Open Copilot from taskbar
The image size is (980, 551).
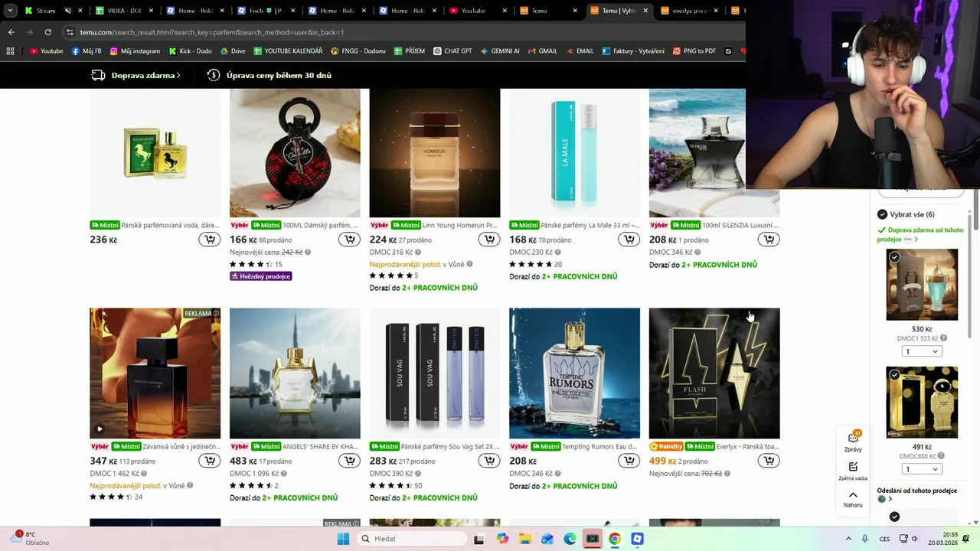pyautogui.click(x=502, y=539)
